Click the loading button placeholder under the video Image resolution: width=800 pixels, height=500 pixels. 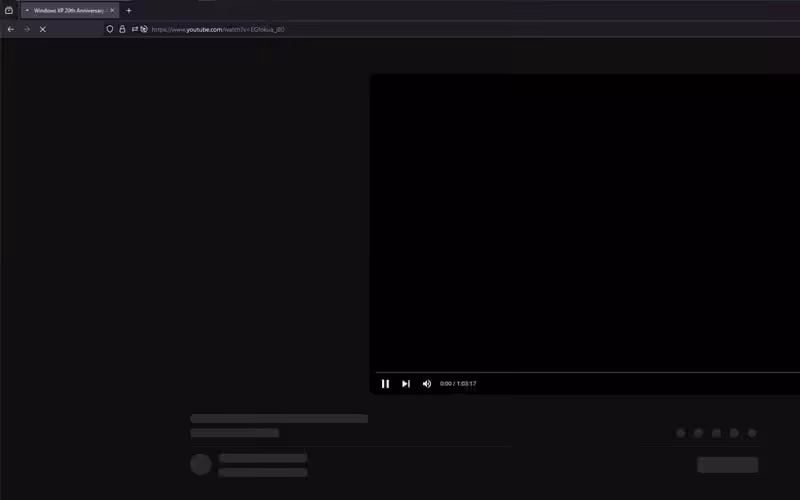tap(727, 464)
